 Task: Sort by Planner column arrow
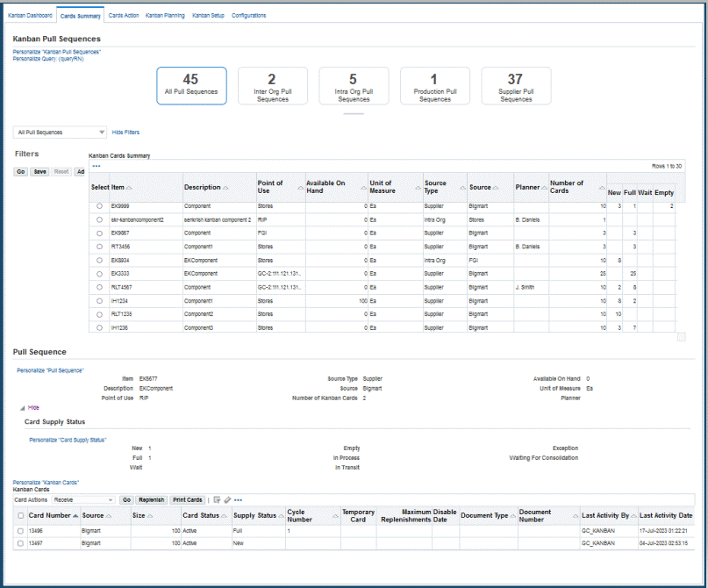544,188
